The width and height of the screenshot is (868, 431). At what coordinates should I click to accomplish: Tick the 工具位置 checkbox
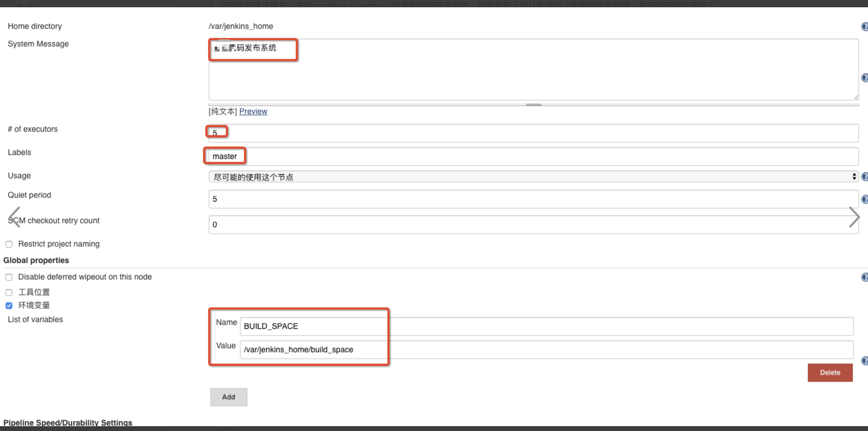pyautogui.click(x=9, y=292)
